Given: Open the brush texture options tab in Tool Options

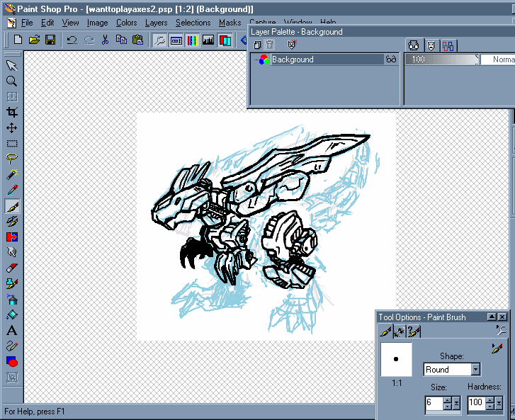Looking at the screenshot, I should (400, 331).
